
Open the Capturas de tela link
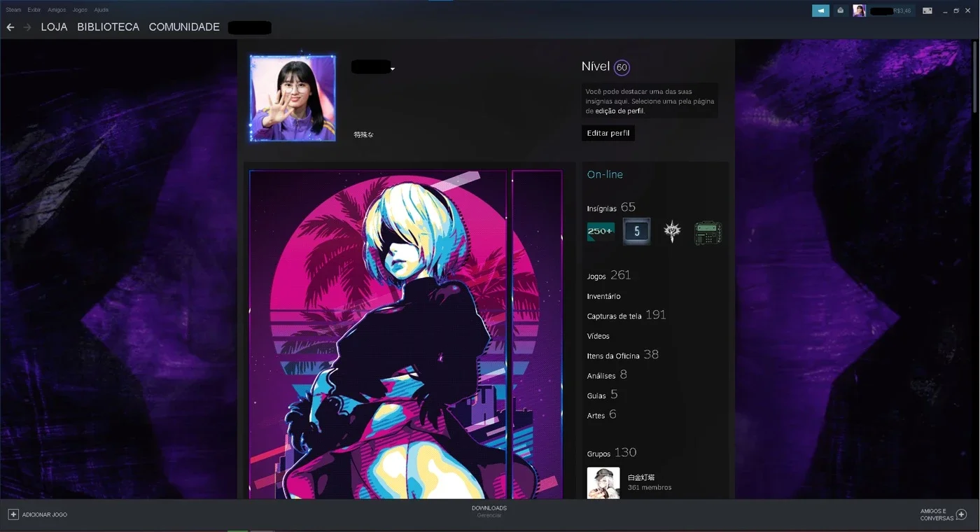click(x=614, y=316)
